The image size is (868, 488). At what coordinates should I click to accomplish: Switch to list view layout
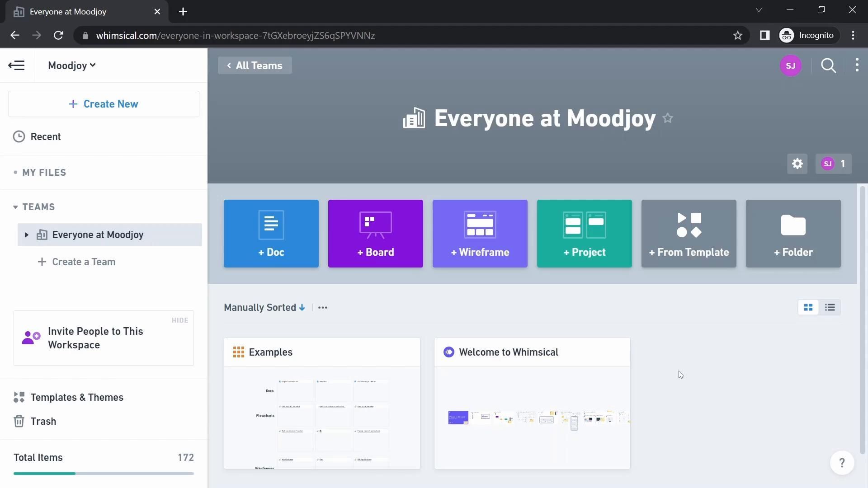pyautogui.click(x=830, y=307)
